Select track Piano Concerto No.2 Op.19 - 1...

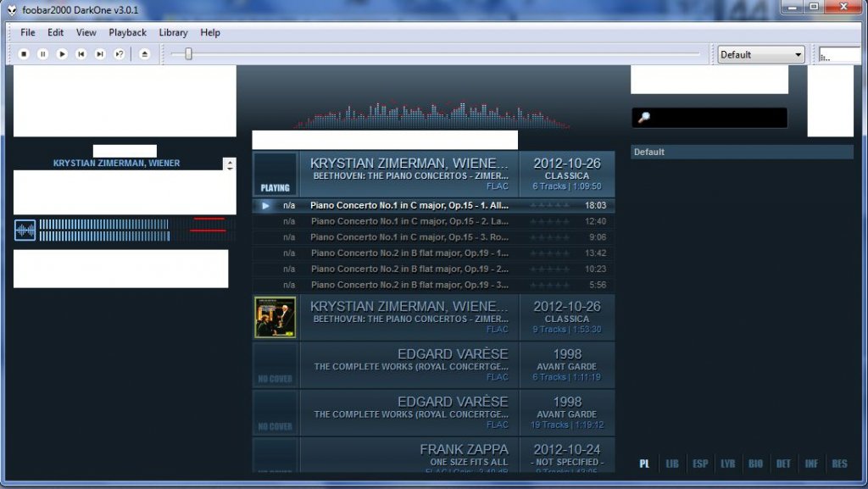433,253
